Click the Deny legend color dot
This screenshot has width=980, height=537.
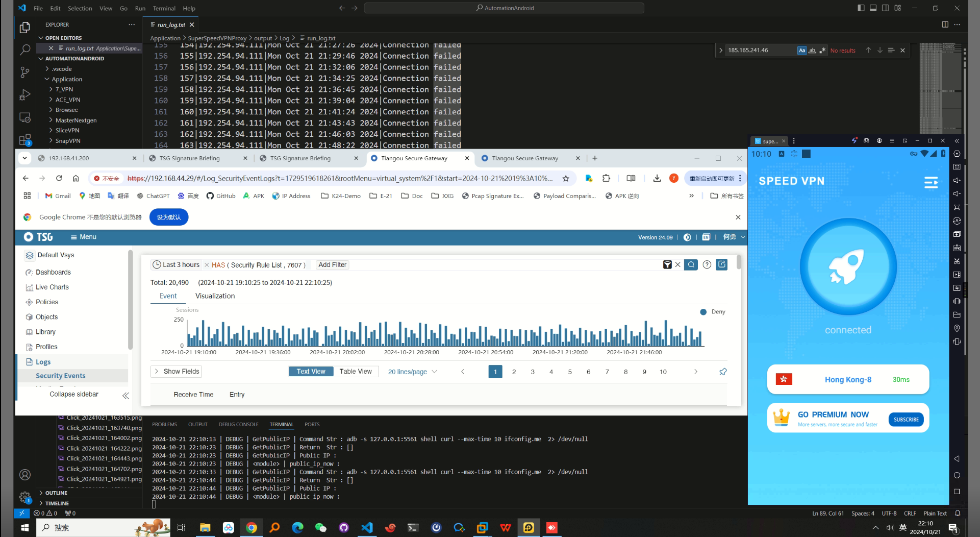703,312
